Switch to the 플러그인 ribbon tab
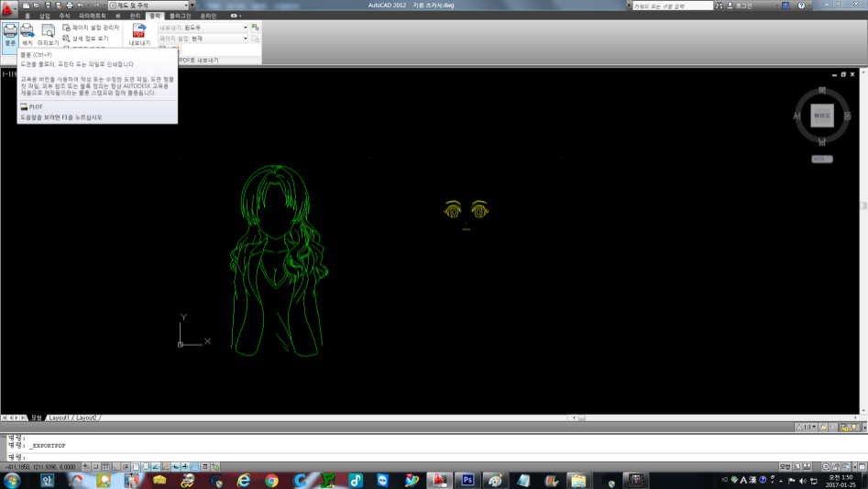Image resolution: width=868 pixels, height=489 pixels. [180, 17]
